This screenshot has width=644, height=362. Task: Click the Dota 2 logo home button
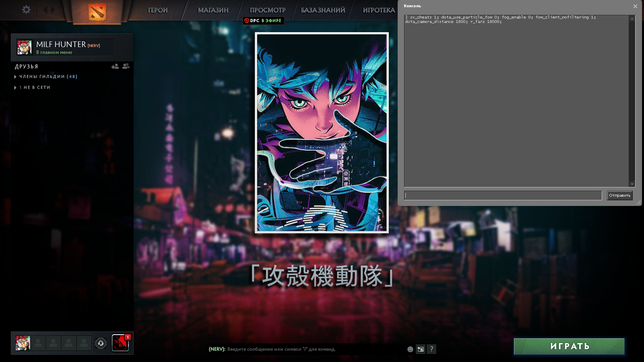[97, 12]
